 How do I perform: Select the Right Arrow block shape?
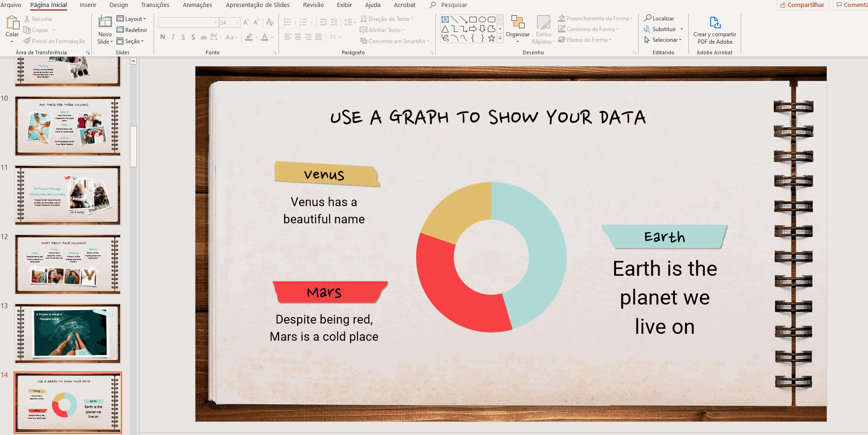[473, 29]
